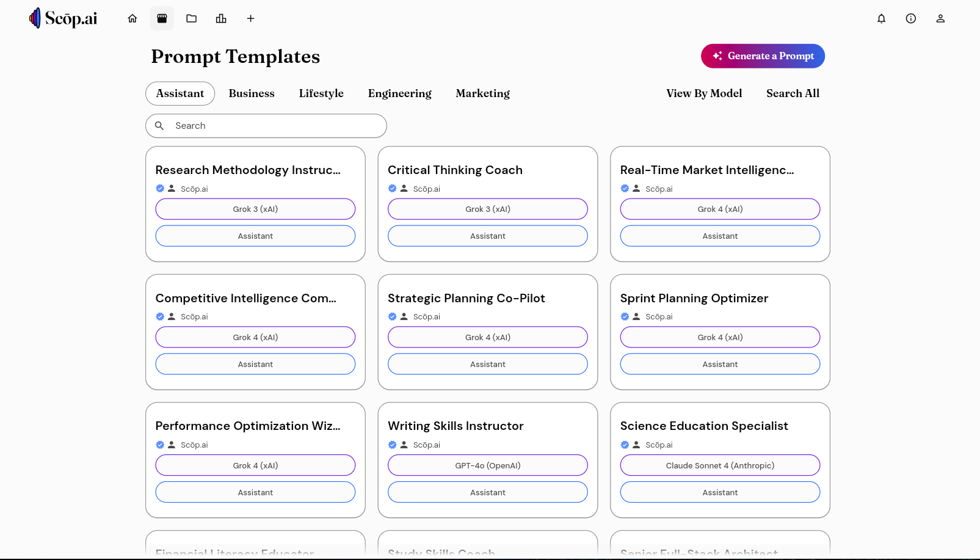
Task: Open the folder icon in top navigation
Action: (x=192, y=18)
